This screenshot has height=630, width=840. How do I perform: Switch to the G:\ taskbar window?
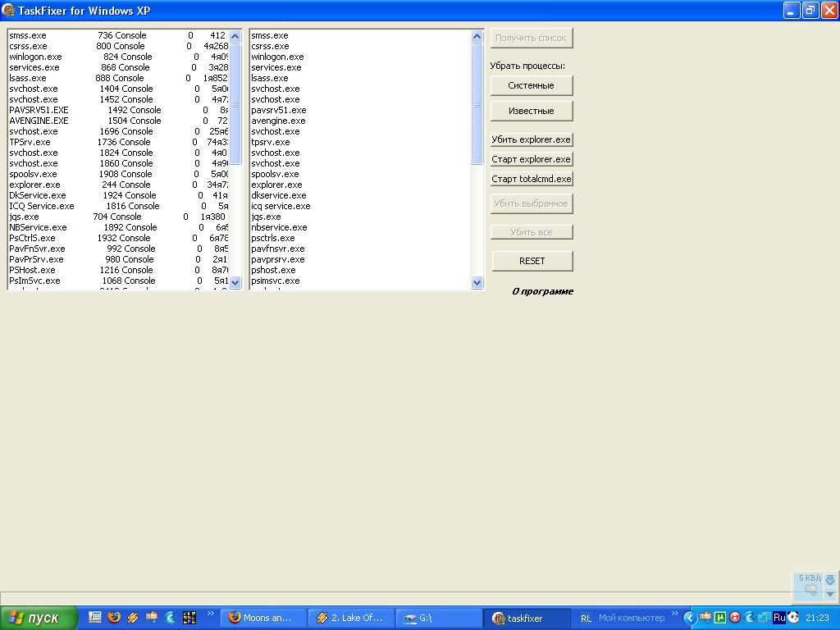(x=438, y=618)
